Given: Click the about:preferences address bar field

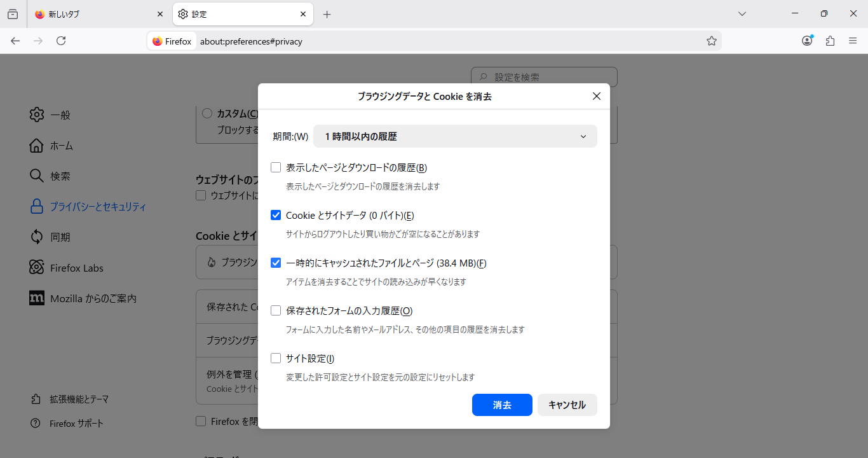Looking at the screenshot, I should pos(445,41).
